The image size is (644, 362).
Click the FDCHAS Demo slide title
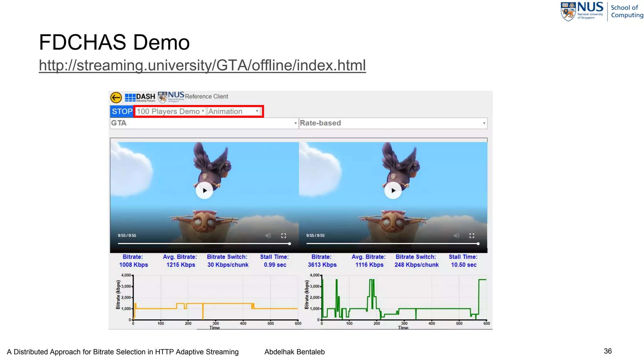[x=114, y=42]
